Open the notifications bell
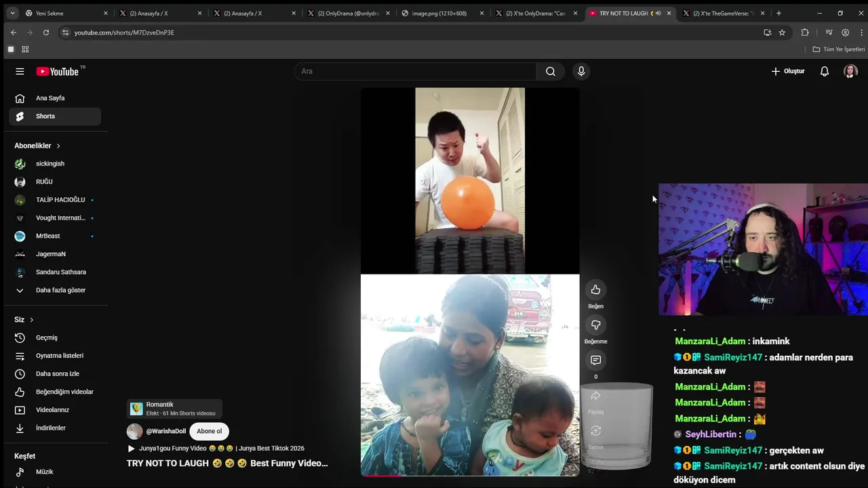This screenshot has height=488, width=868. pyautogui.click(x=825, y=71)
